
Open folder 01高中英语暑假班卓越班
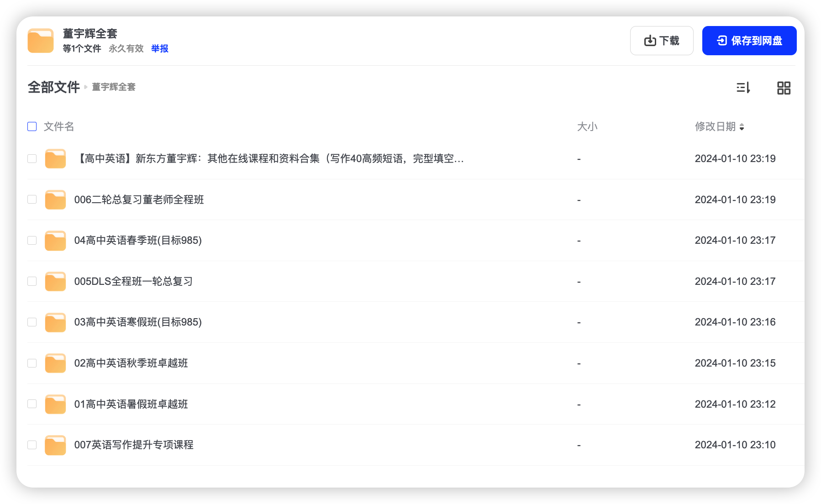pos(131,404)
